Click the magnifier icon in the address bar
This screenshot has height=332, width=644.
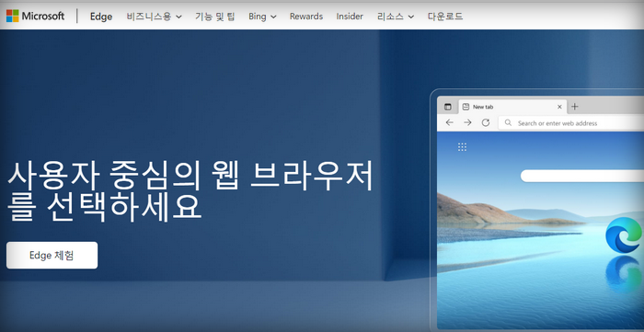(508, 122)
